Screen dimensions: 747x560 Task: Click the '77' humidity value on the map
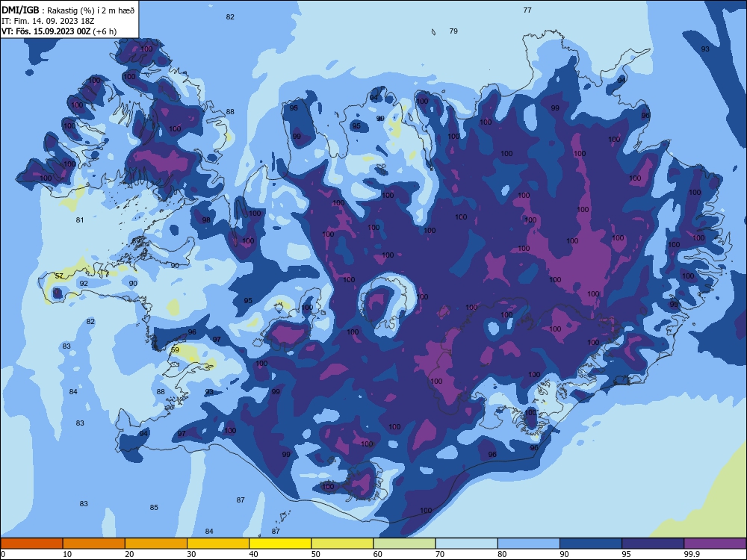[x=527, y=10]
